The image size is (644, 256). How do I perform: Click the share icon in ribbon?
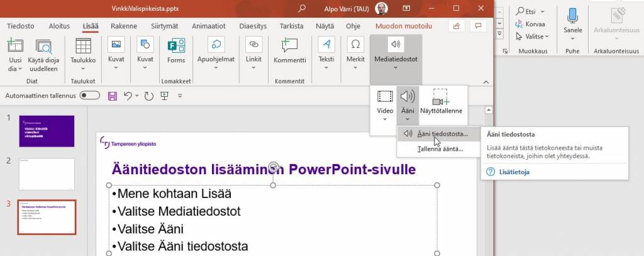[x=457, y=26]
